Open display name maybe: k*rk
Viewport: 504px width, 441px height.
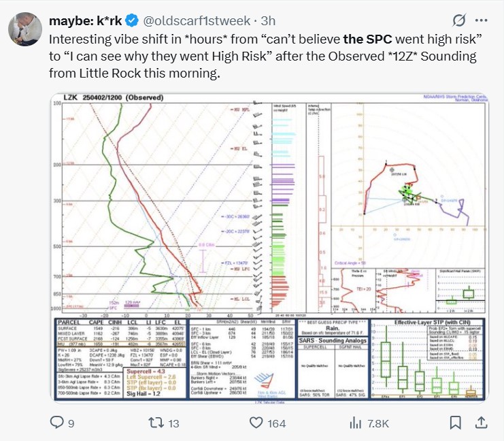pos(85,20)
